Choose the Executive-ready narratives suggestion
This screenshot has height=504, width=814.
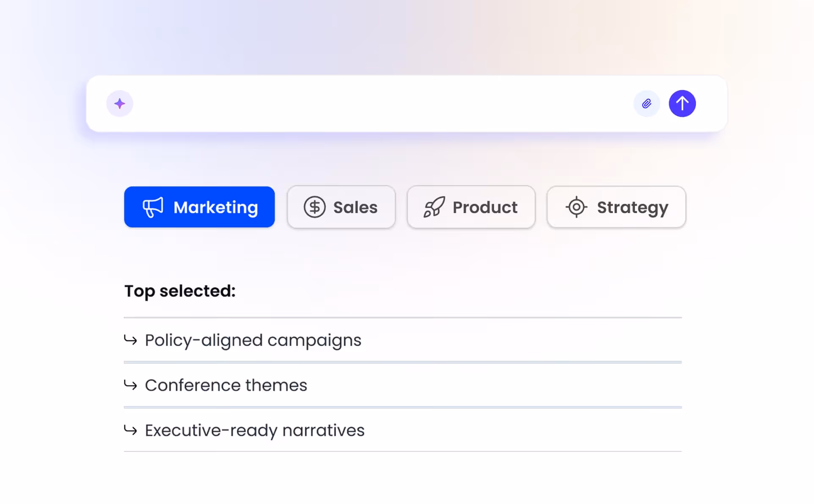255,430
